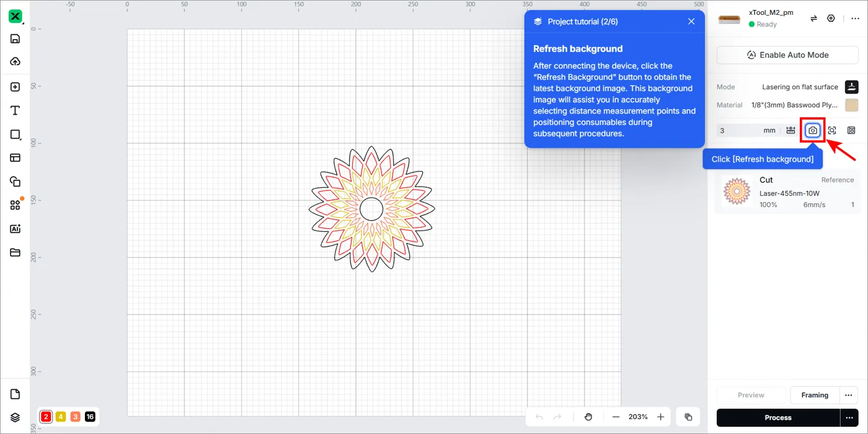Click the xTool logo menu icon
Viewport: 868px width, 434px height.
click(x=15, y=16)
